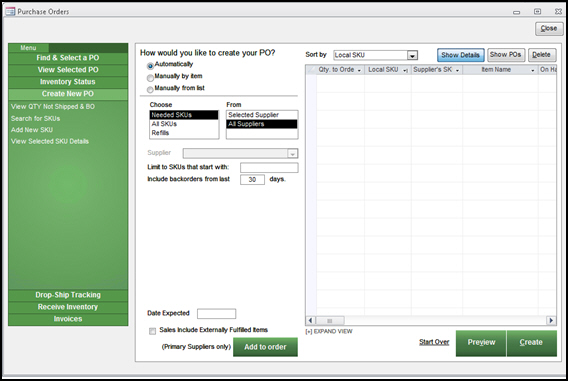Open the Item Name column filter arrow
The height and width of the screenshot is (381, 568).
coord(532,70)
